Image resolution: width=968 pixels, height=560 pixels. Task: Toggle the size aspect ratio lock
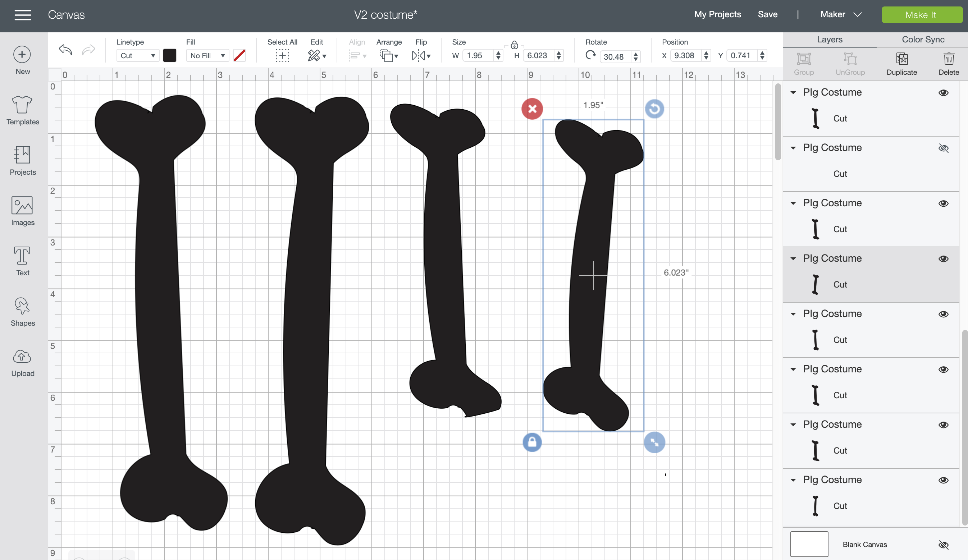514,45
